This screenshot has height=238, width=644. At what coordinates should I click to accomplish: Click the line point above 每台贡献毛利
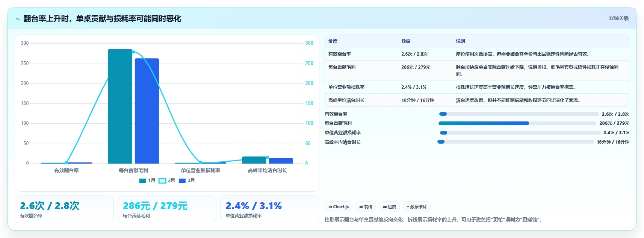[x=133, y=52]
